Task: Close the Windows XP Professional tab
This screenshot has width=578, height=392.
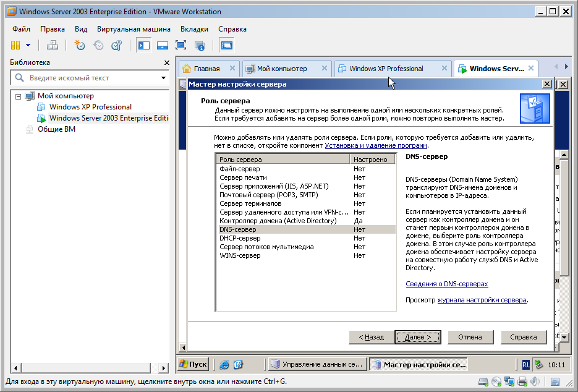Action: [444, 68]
